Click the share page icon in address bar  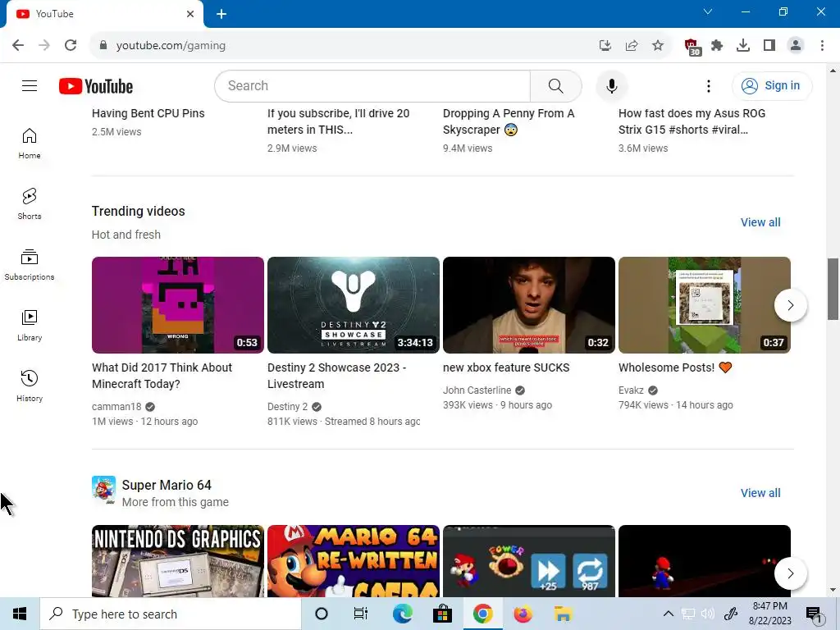[x=632, y=46]
